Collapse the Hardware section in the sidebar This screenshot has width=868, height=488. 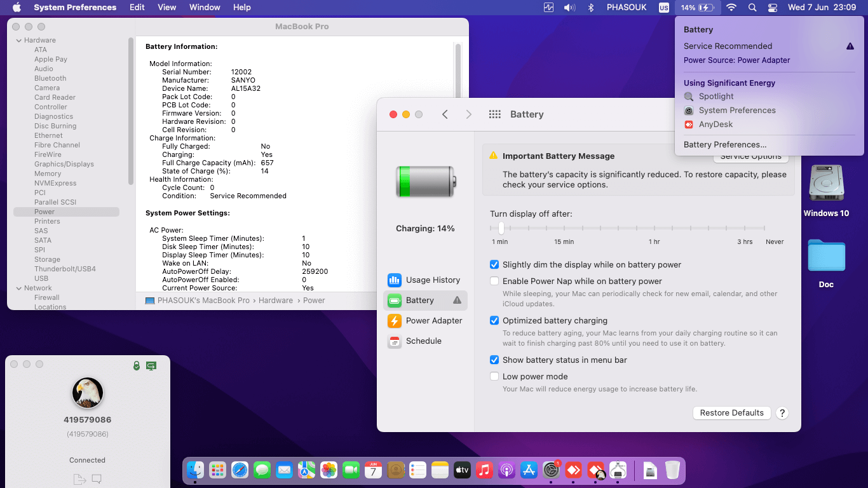19,39
